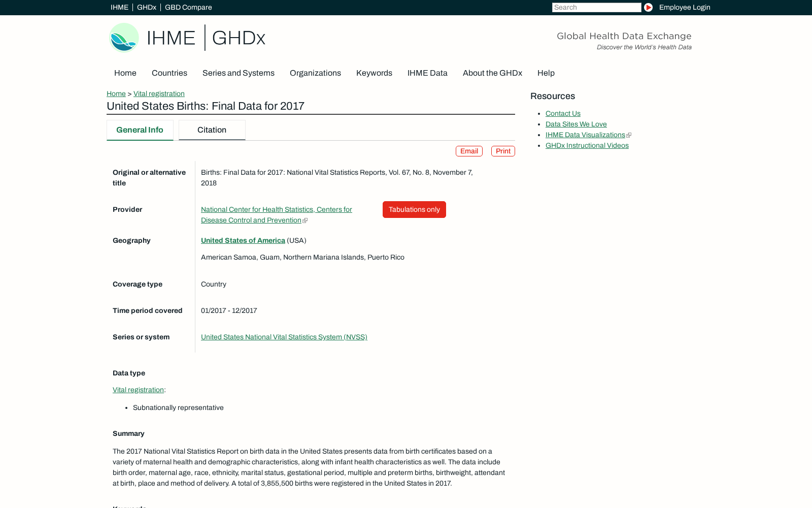Screen dimensions: 812x508
Task: Open GHDx Instructional Videos link
Action: pos(587,145)
